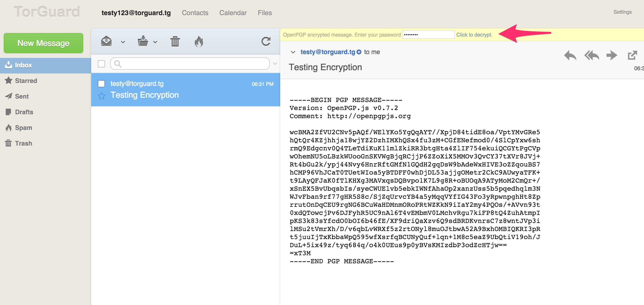This screenshot has height=305, width=644.
Task: Open the mark-as-read dropdown arrow
Action: click(123, 42)
